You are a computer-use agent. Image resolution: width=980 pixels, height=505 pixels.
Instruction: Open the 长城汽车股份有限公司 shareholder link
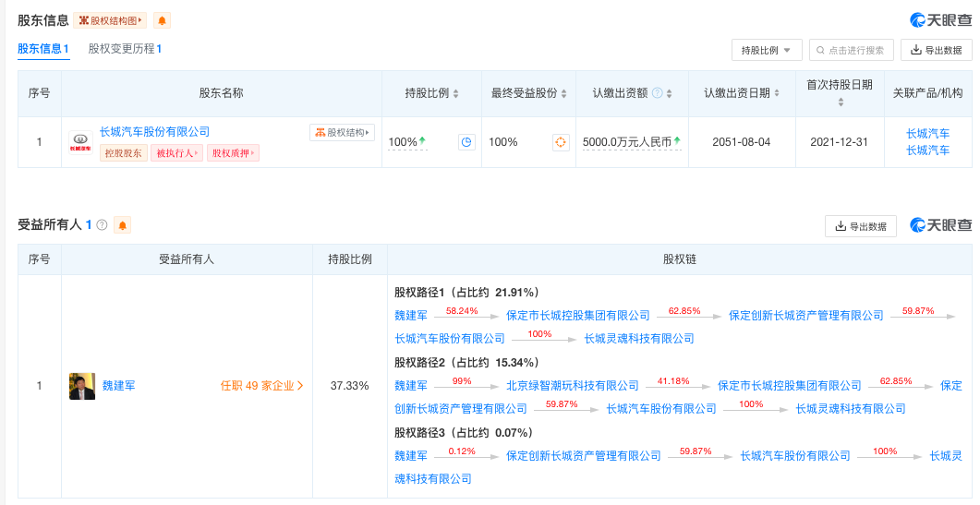point(154,132)
